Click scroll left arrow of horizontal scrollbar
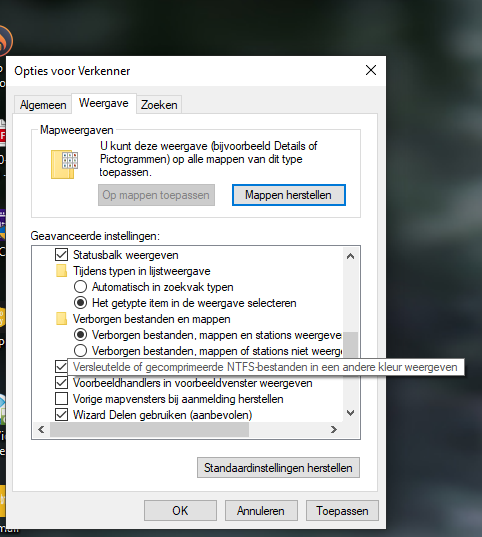Viewport: 482px width, 537px height. tap(41, 429)
